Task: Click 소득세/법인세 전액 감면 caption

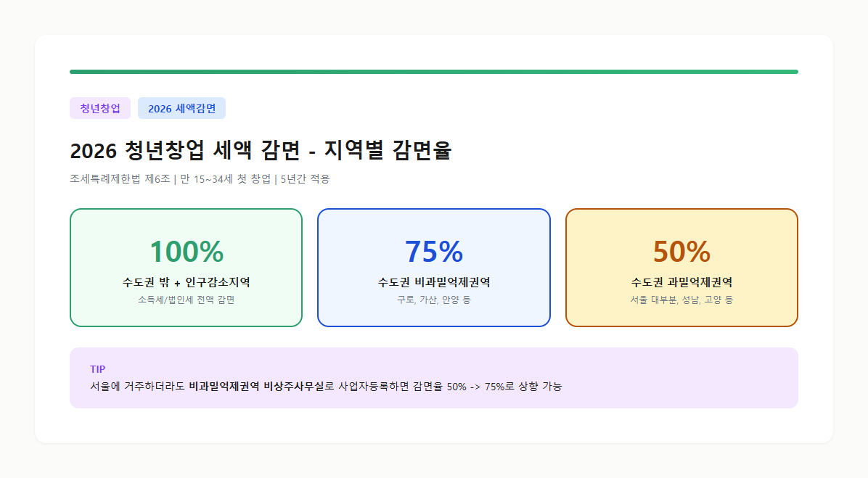Action: 187,300
